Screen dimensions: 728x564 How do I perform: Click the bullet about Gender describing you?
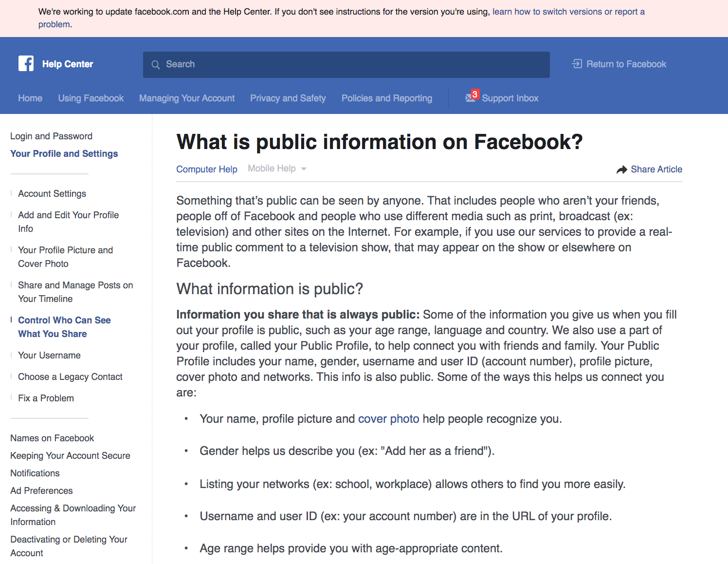click(347, 451)
